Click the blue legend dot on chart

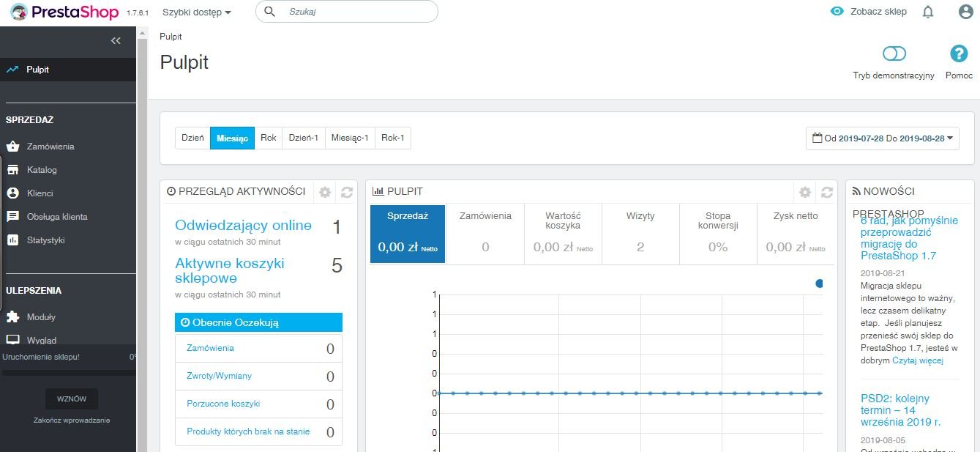(x=819, y=284)
